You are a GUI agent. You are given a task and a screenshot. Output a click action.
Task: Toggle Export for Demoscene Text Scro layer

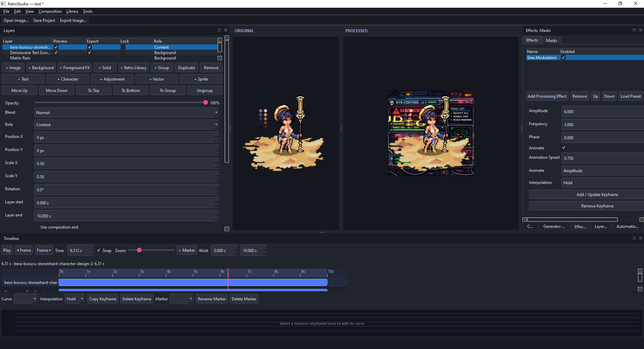[90, 53]
